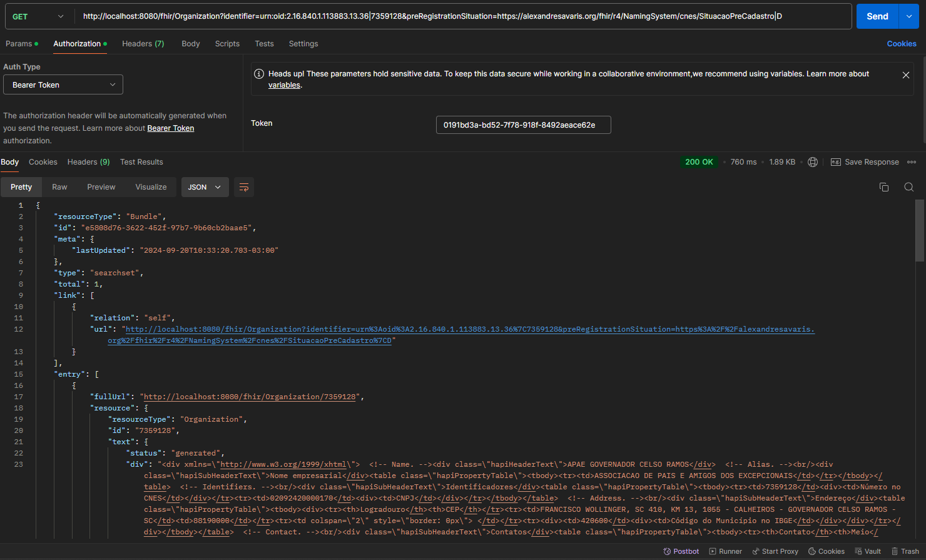This screenshot has width=926, height=560.
Task: Send the request
Action: tap(877, 16)
